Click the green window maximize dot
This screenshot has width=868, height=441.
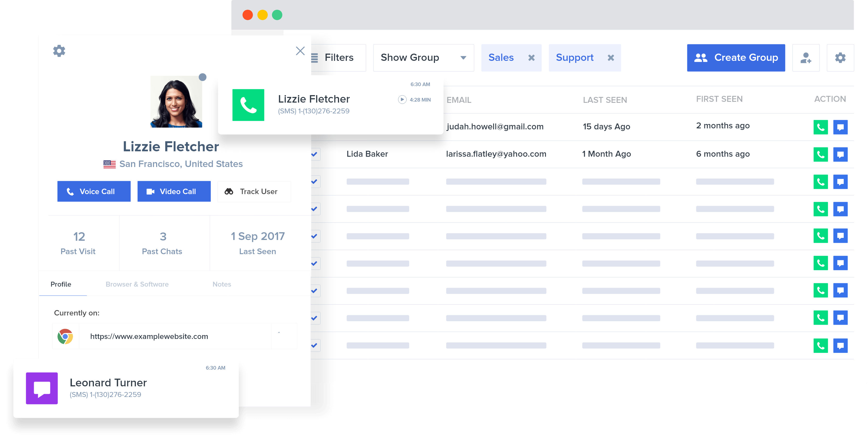[277, 15]
